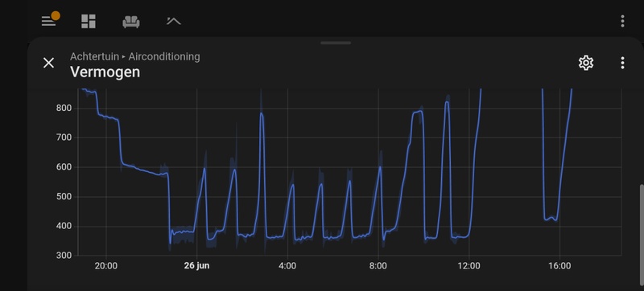Open the dashboard overview tab icon

pos(89,22)
